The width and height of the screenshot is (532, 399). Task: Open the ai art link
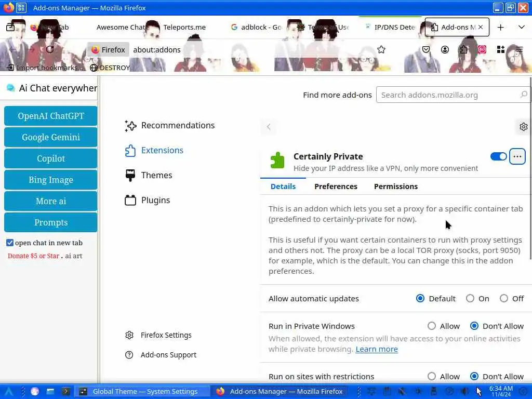coord(74,256)
